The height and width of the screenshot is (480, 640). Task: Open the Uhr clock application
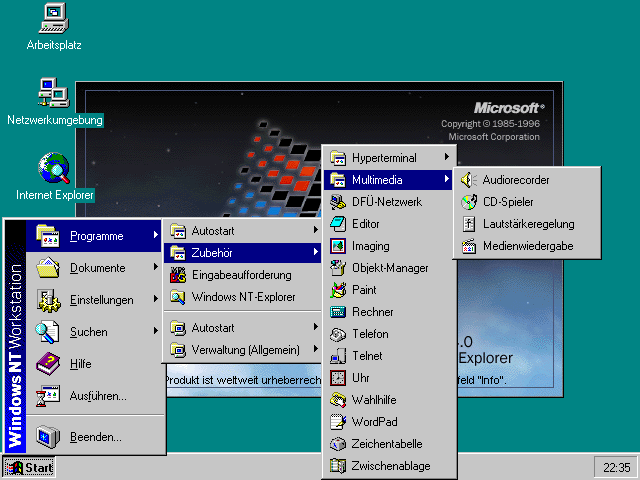pos(338,378)
